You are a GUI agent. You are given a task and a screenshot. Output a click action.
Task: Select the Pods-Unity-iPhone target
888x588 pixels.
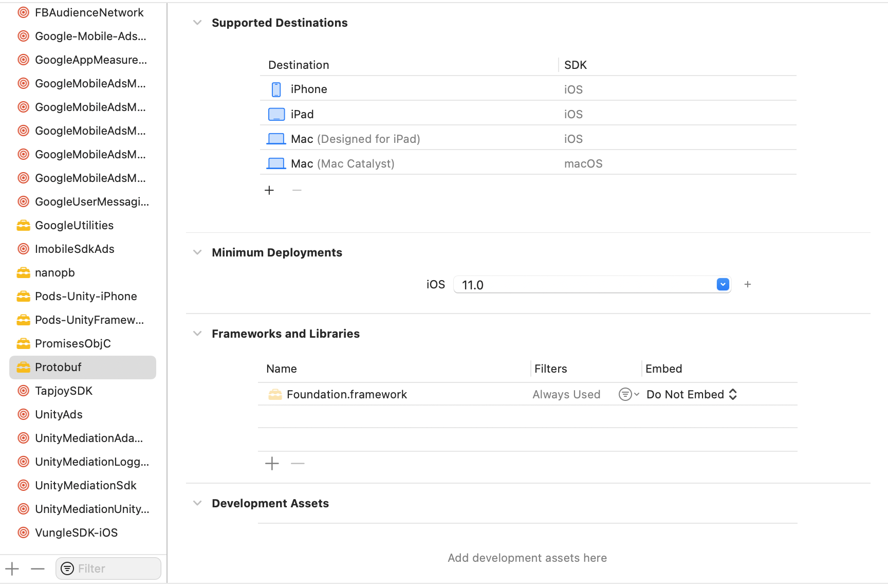[86, 296]
